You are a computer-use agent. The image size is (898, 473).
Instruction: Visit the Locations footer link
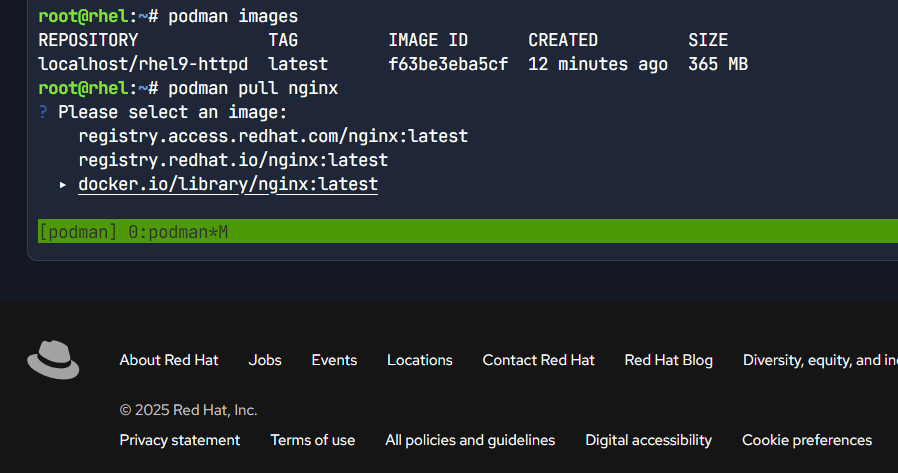(x=420, y=360)
